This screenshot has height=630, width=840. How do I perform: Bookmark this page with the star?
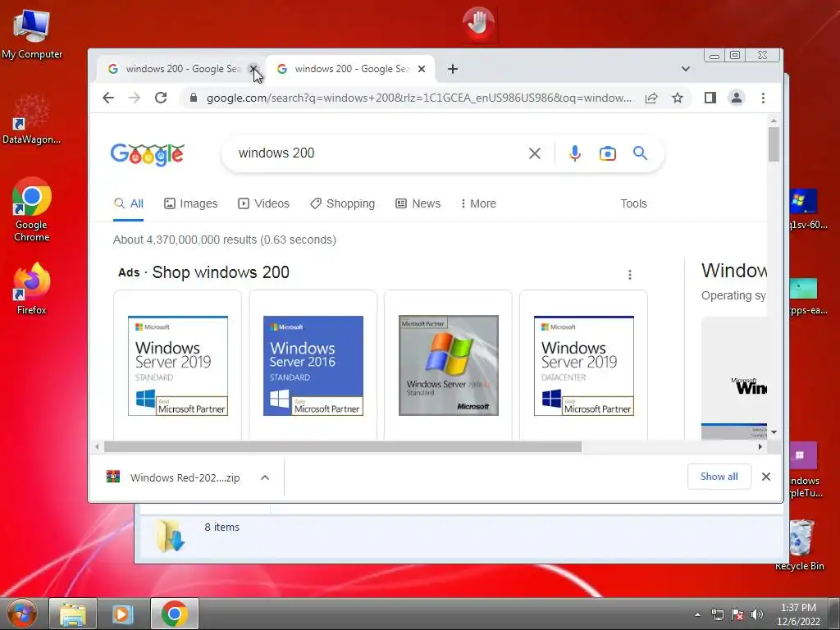point(678,98)
